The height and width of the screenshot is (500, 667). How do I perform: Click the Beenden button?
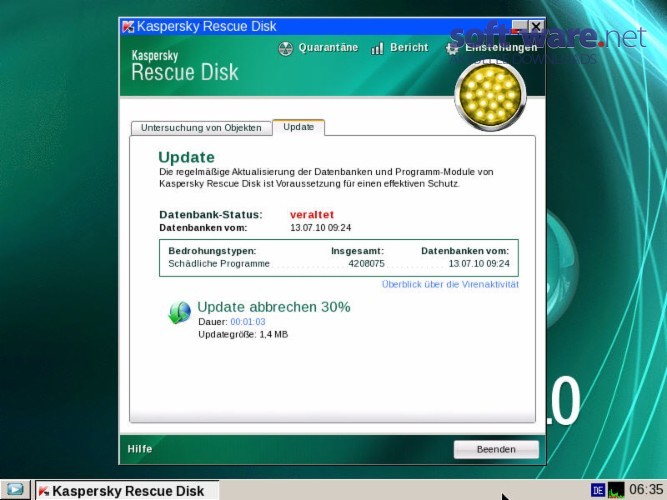(x=496, y=449)
